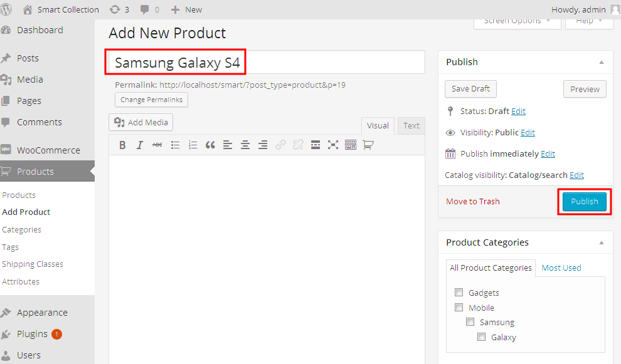Check the Samsung subcategory

(470, 322)
